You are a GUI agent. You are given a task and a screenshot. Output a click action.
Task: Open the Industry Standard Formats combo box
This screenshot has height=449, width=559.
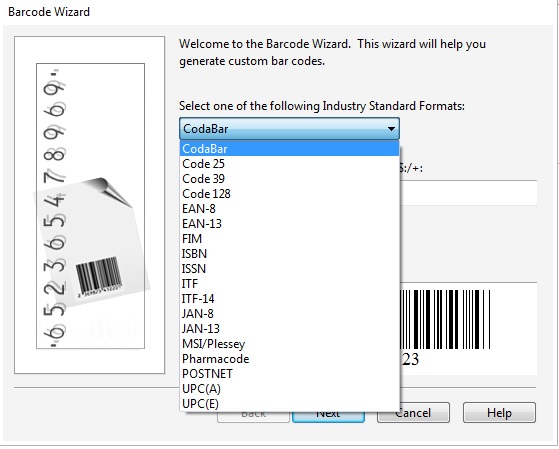pos(289,128)
